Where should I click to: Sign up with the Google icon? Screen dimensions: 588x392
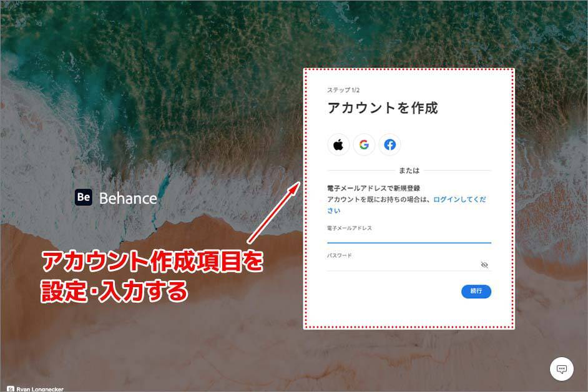[x=364, y=144]
